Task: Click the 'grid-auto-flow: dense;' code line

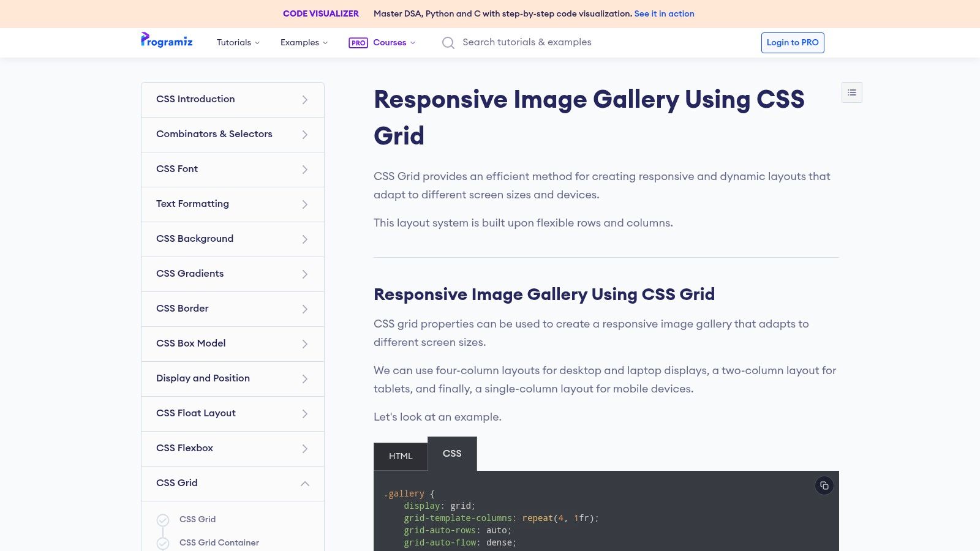Action: 460,542
